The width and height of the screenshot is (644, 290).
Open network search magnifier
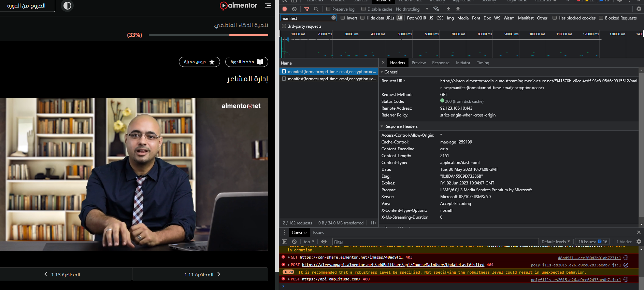(316, 9)
